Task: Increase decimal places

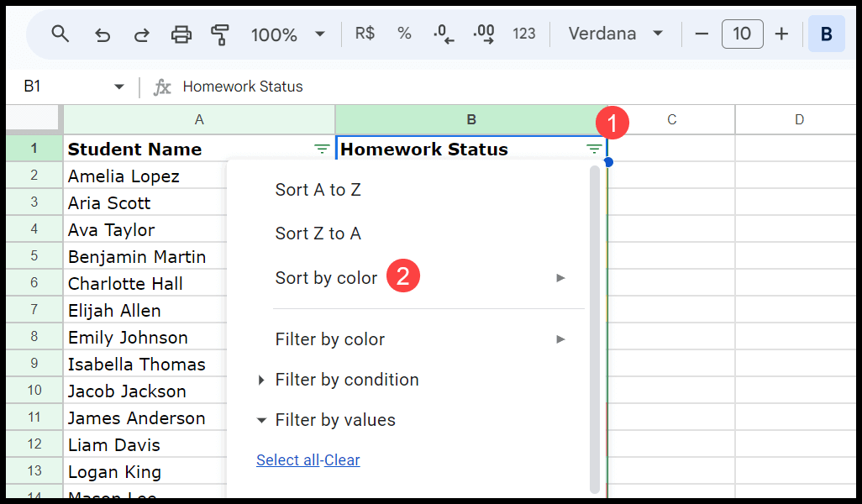Action: [484, 34]
